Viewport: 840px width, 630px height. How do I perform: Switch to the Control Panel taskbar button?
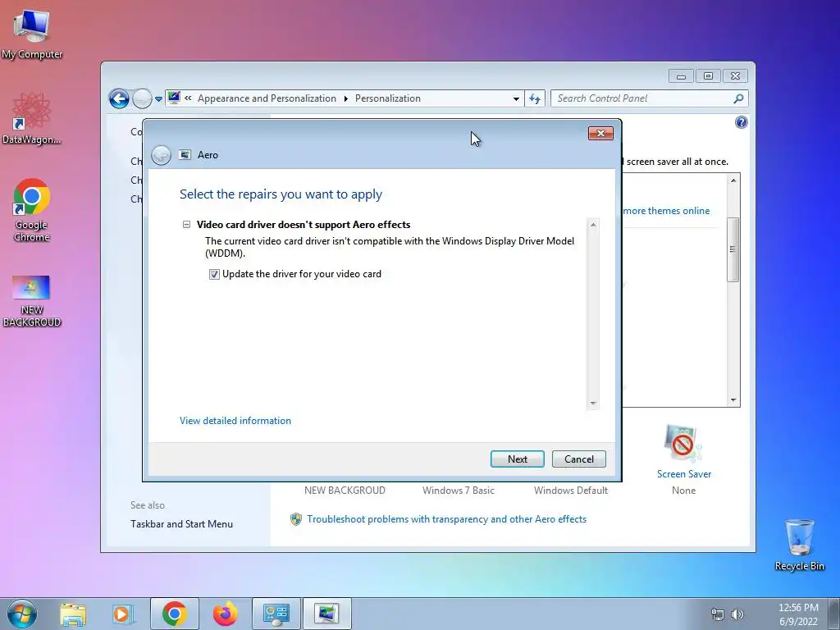click(x=276, y=614)
